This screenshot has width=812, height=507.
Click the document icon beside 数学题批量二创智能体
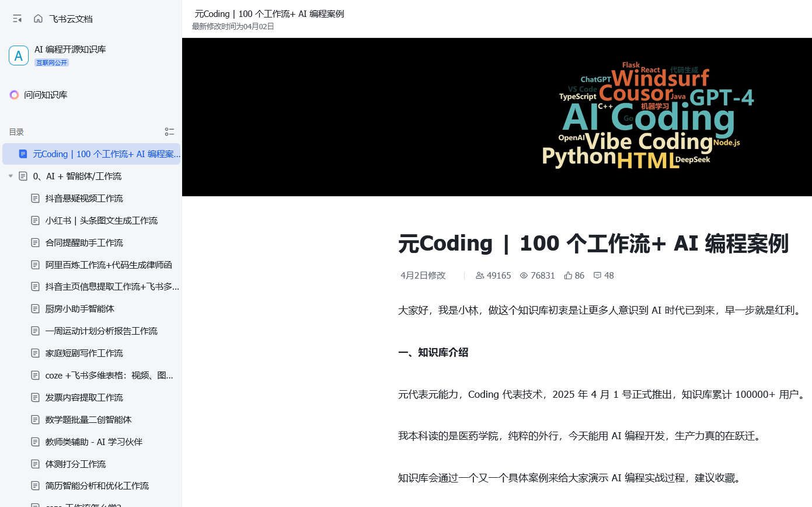(35, 420)
